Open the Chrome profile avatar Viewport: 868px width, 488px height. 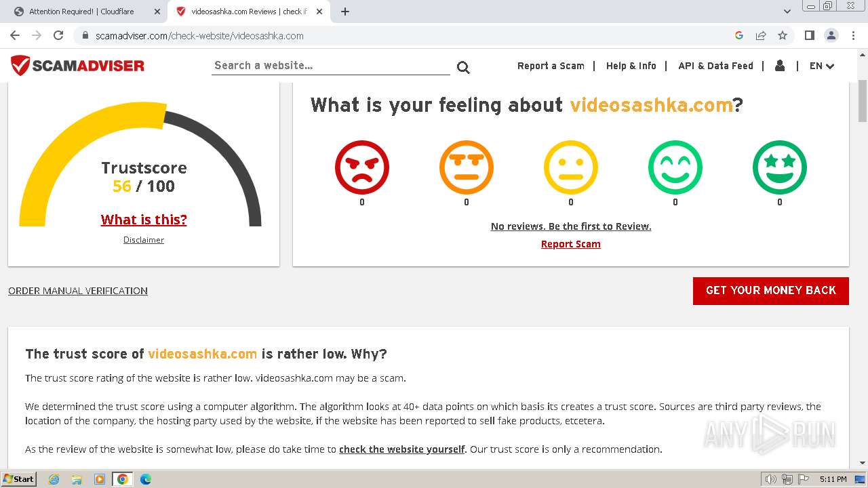pyautogui.click(x=831, y=35)
